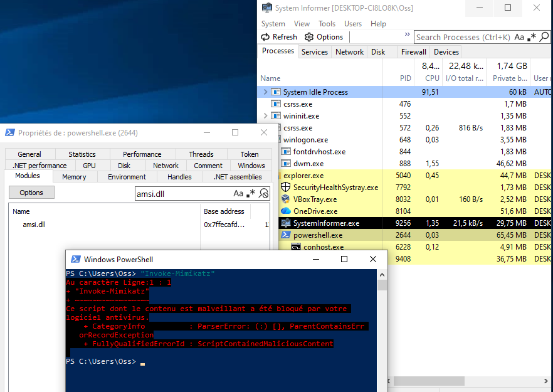The width and height of the screenshot is (553, 392).
Task: Open the .NET performance tab
Action: [39, 166]
